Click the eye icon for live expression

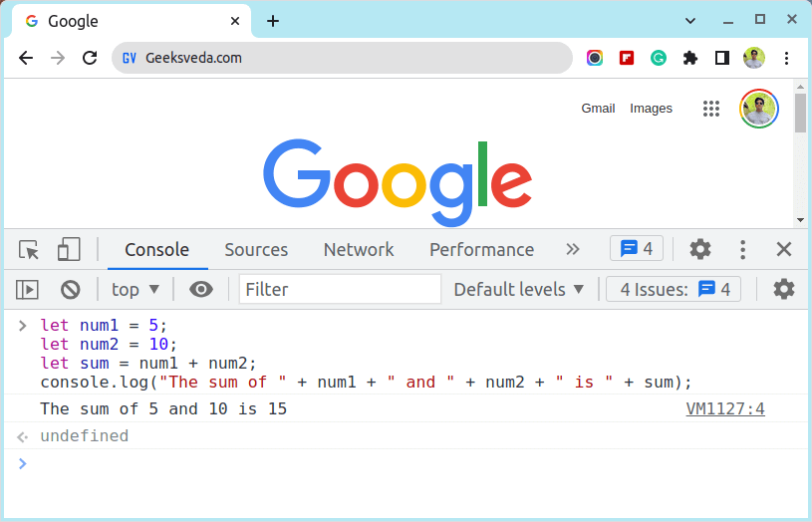tap(201, 290)
